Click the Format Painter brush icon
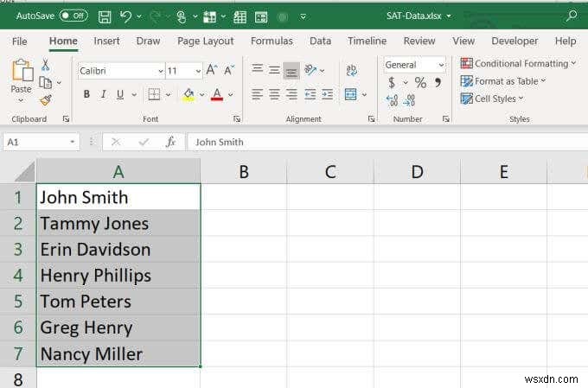Viewport: 588px width, 388px height. click(45, 99)
